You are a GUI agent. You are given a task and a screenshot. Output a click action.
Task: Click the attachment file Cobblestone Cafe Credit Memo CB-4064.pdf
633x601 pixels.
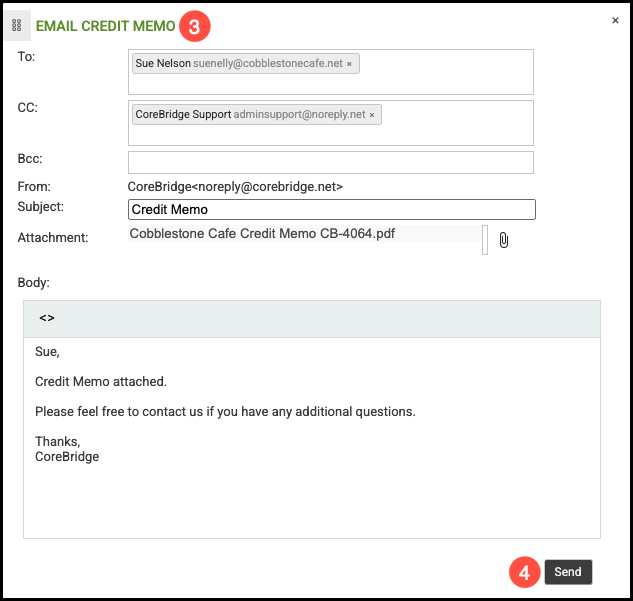tap(262, 233)
